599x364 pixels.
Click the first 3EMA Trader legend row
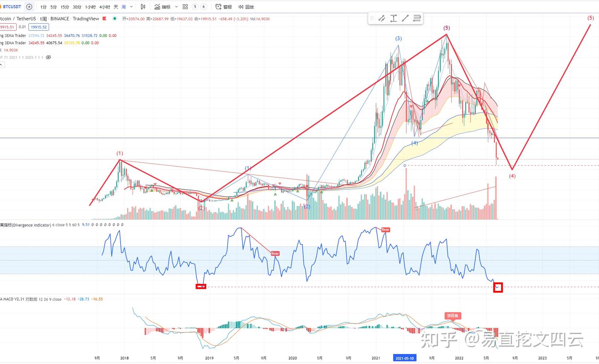[x=58, y=36]
